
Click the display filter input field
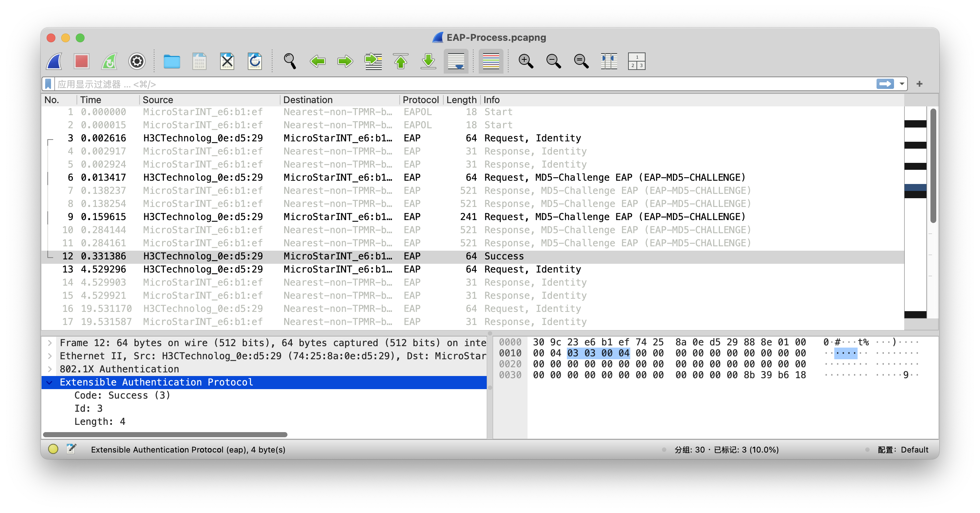coord(456,84)
